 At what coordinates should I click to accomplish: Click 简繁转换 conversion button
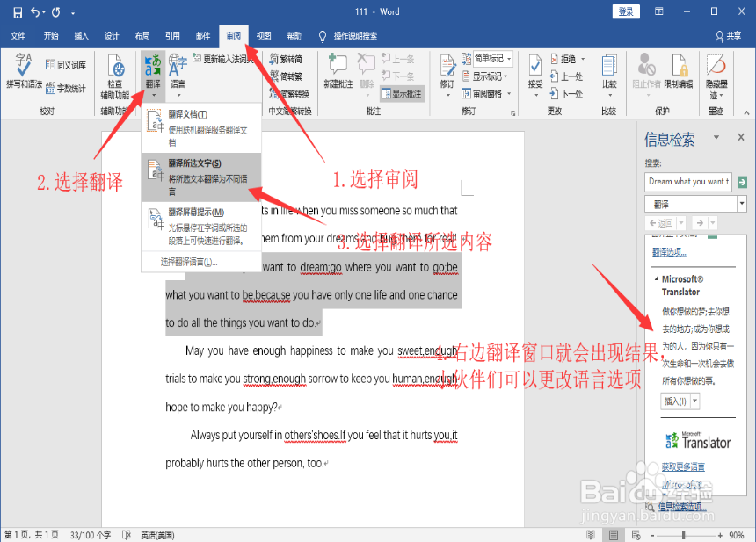tap(289, 93)
